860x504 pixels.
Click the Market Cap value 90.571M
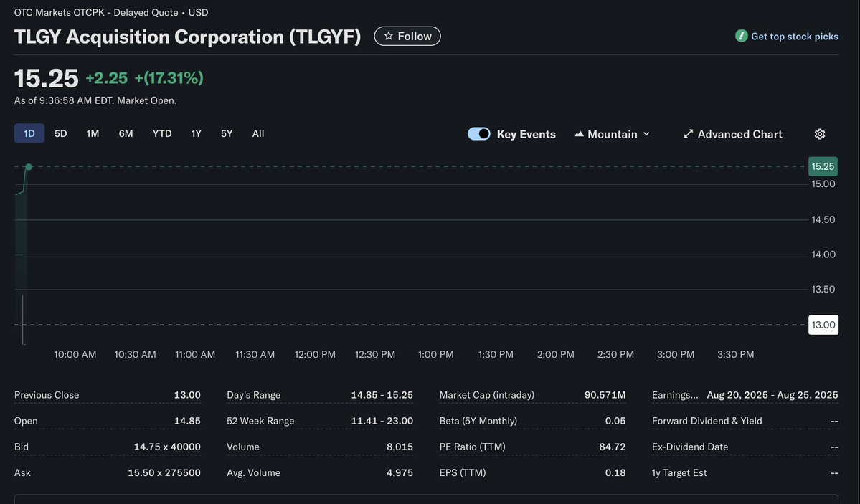click(605, 395)
